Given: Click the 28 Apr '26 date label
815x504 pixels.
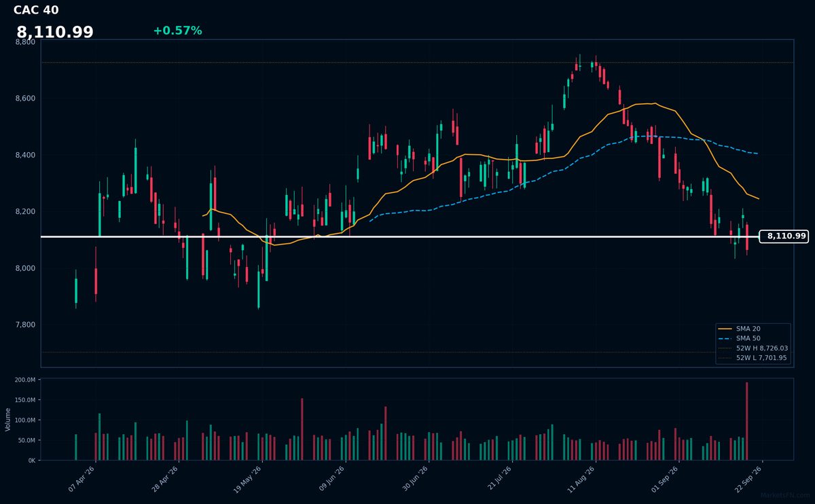Looking at the screenshot, I should [165, 480].
